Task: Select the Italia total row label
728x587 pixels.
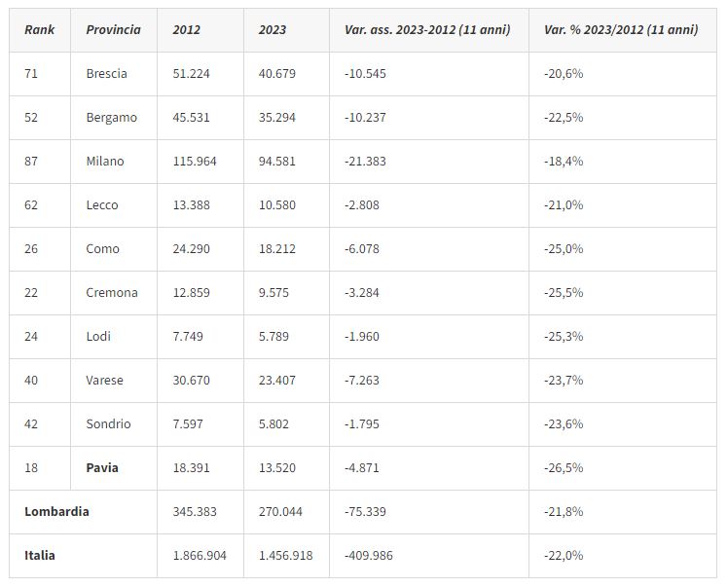Action: [x=40, y=556]
